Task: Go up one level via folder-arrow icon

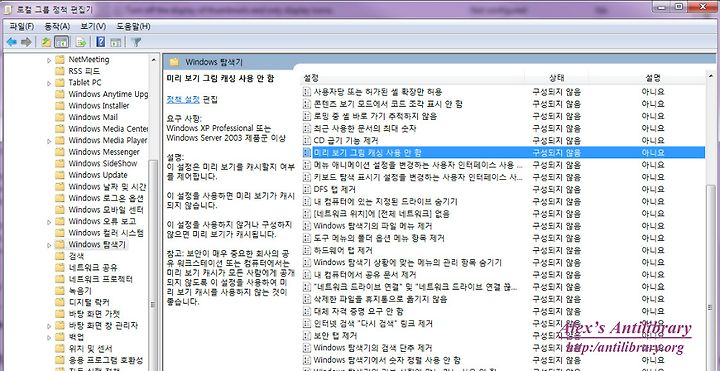Action: click(45, 42)
